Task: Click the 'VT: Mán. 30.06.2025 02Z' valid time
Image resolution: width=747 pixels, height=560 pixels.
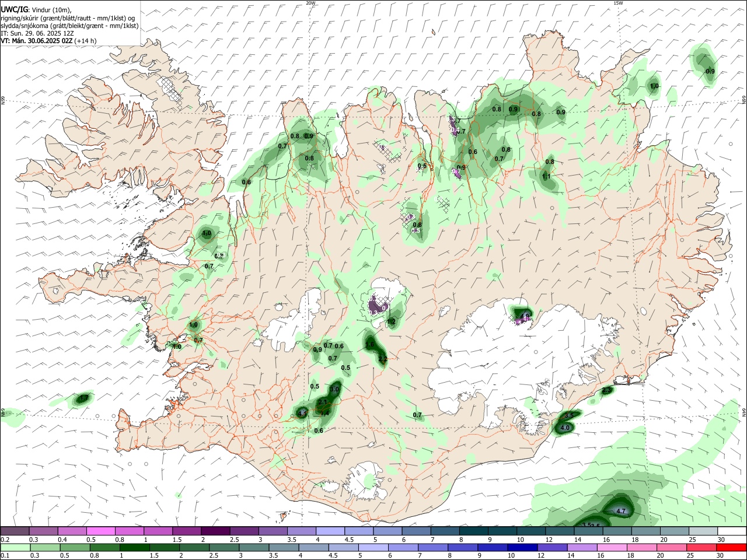Action: tap(37, 41)
